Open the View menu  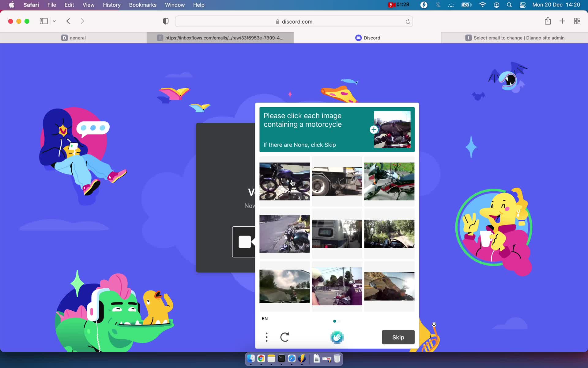coord(89,5)
